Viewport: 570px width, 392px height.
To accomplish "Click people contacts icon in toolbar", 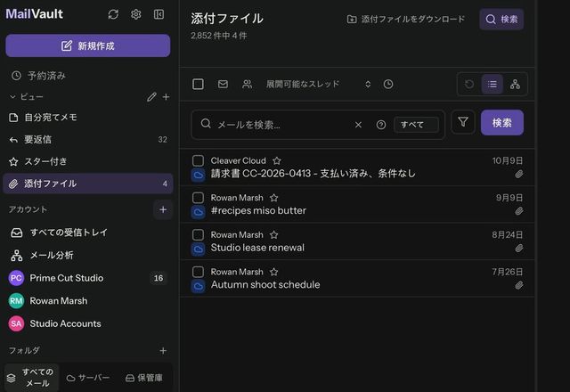I will 248,84.
